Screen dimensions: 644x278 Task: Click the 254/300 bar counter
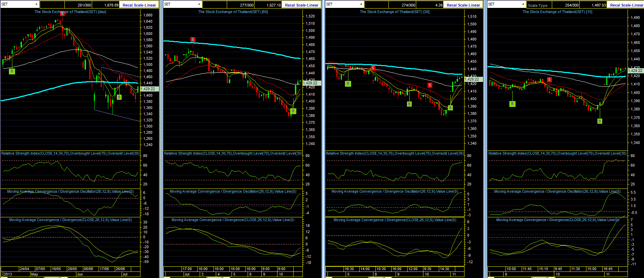coord(572,5)
